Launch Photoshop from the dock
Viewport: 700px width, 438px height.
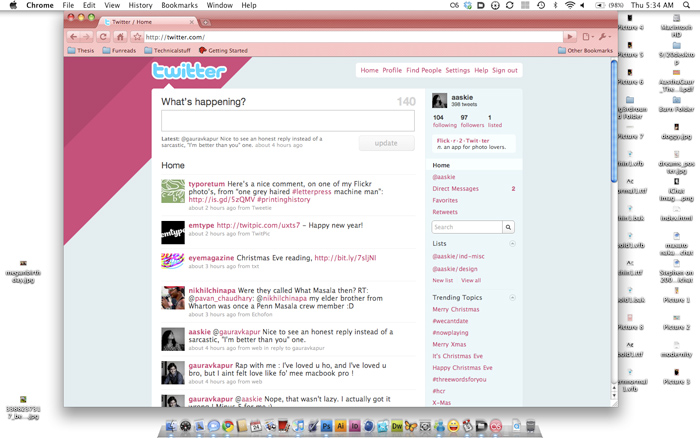(x=326, y=426)
